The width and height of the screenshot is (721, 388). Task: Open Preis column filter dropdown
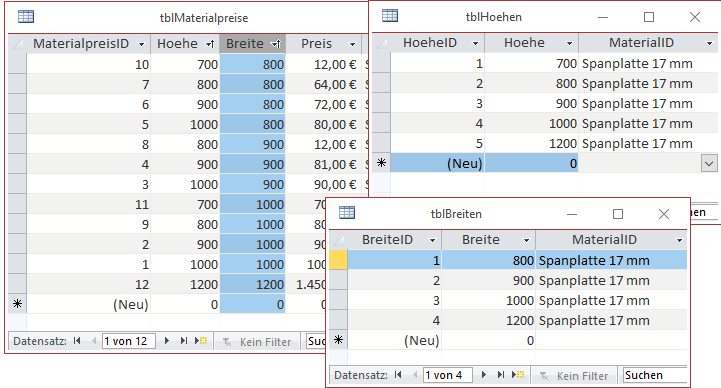pyautogui.click(x=352, y=45)
